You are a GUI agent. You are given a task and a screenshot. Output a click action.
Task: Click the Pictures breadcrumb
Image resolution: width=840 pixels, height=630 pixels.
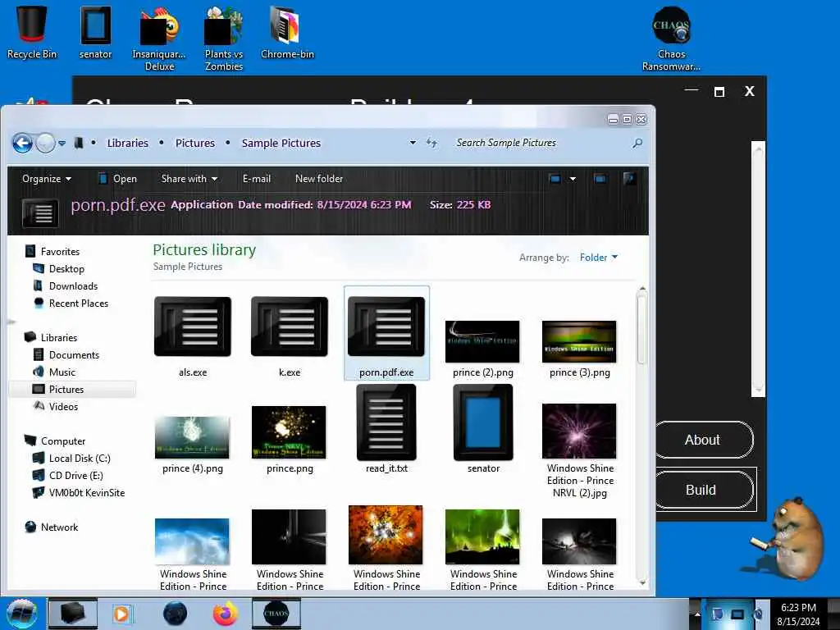(195, 143)
